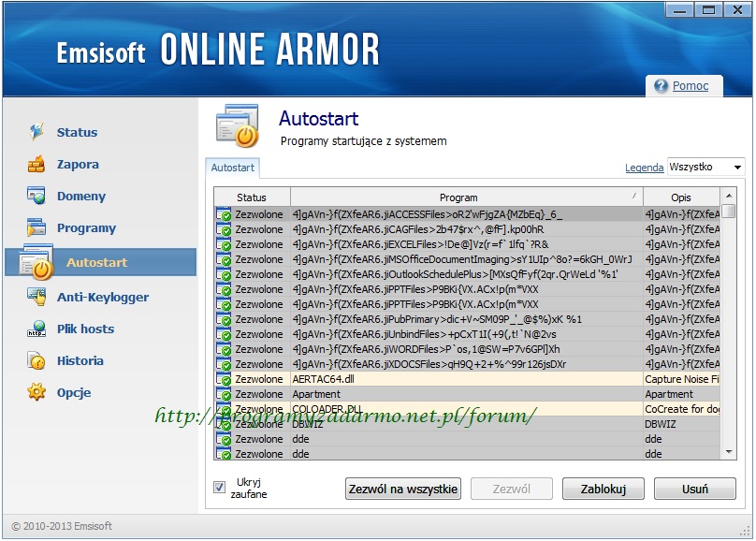Viewport: 756px width, 541px height.
Task: Click the Zablokuj button
Action: tap(603, 489)
